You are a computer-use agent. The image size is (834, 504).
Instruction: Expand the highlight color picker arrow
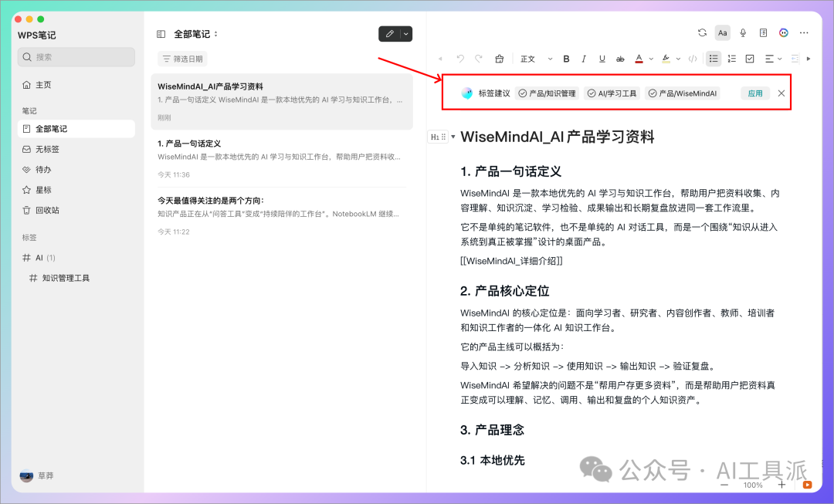(x=678, y=59)
